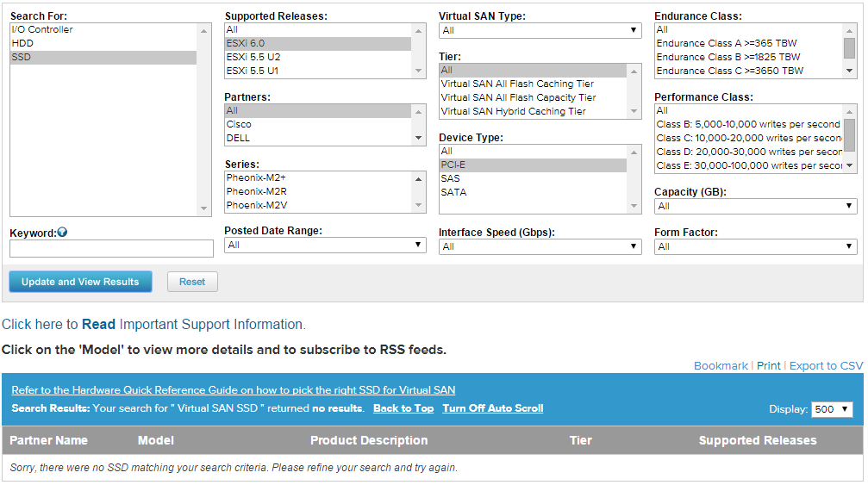Click the Supported Releases column header
Screen dimensions: 868x485
click(758, 441)
